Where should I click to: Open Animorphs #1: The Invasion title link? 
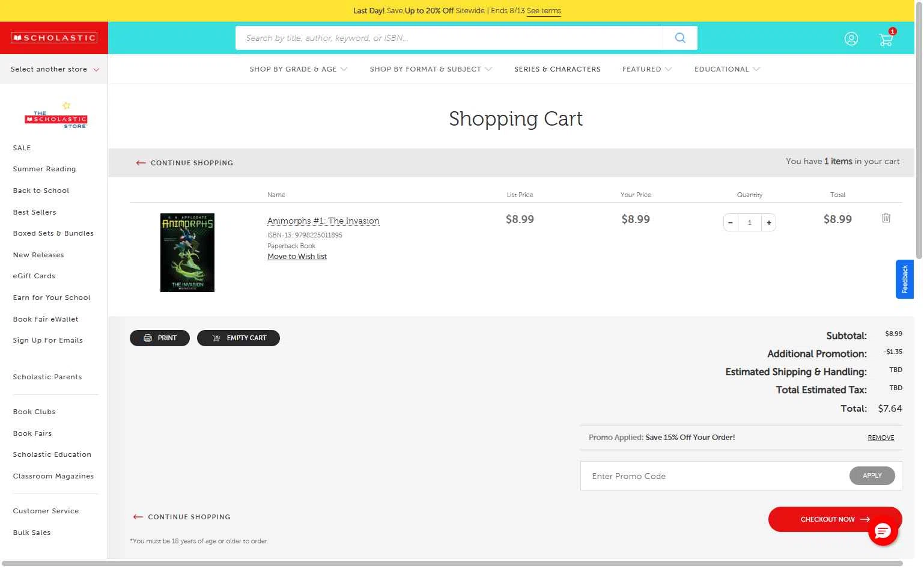pos(323,221)
